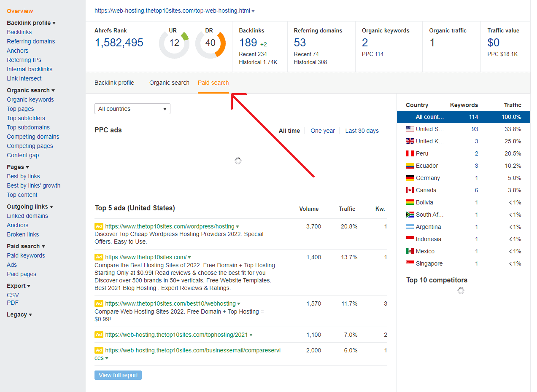This screenshot has height=392, width=537.
Task: Switch to the Organic search tab
Action: click(169, 83)
